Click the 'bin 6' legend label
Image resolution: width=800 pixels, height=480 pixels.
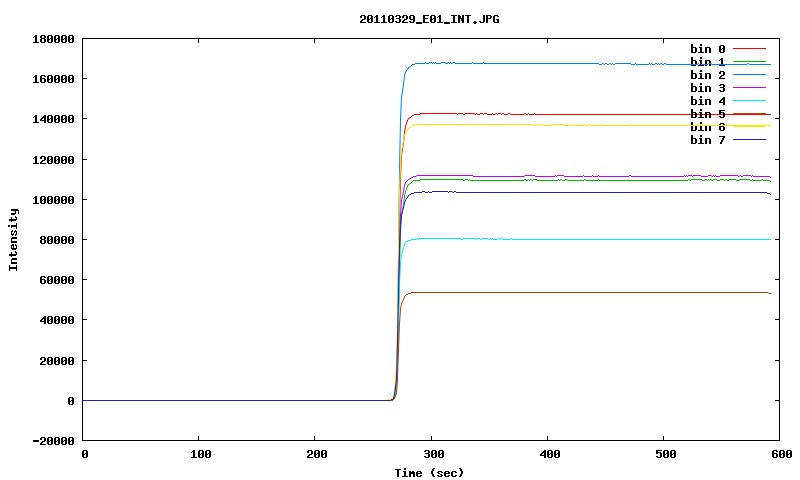[708, 127]
